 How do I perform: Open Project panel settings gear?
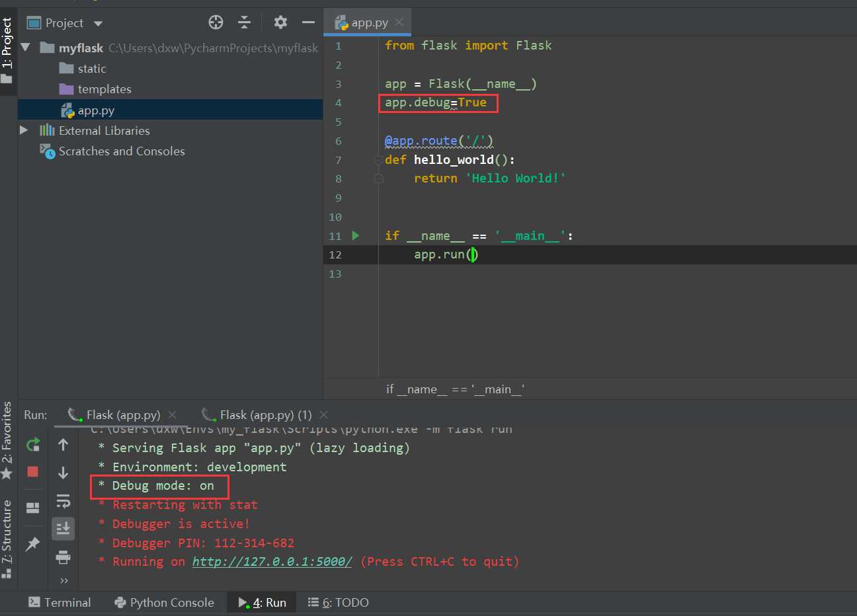pyautogui.click(x=280, y=22)
